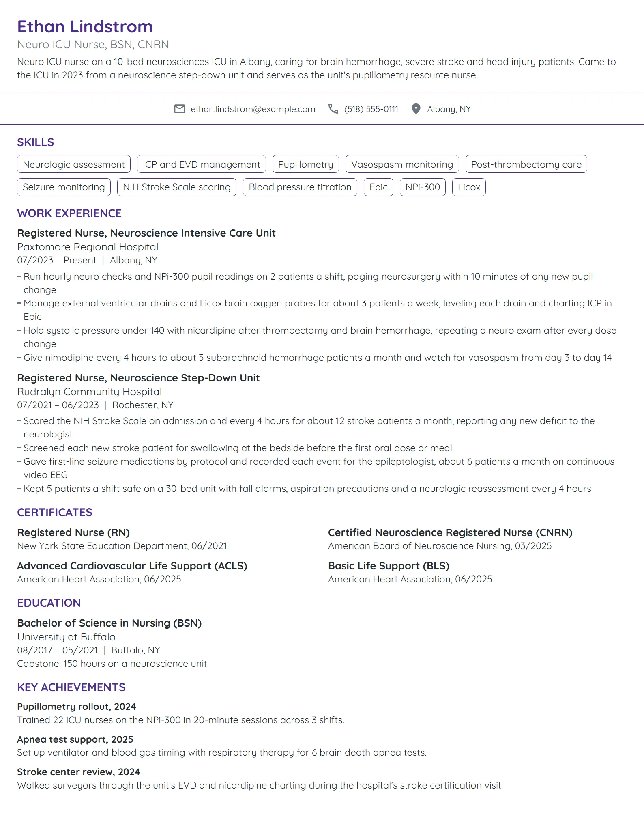644x834 pixels.
Task: Click 'Capstone: 150 hours on a neuroscience unit'
Action: click(112, 664)
